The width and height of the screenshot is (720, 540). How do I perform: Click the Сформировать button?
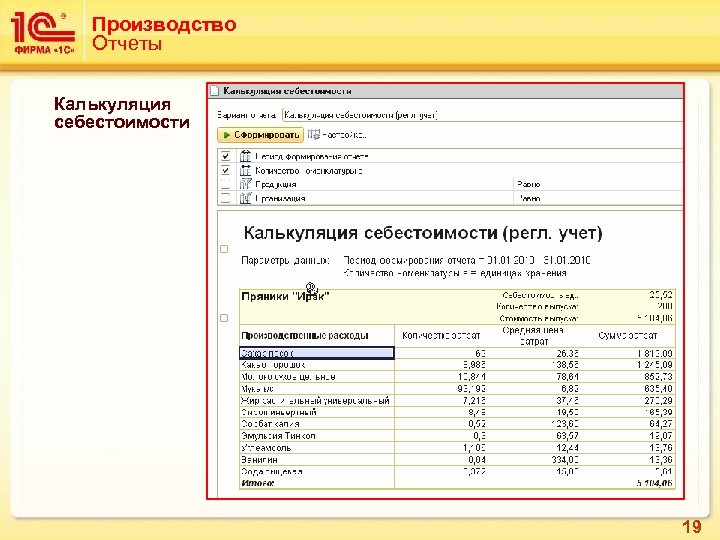coord(260,135)
